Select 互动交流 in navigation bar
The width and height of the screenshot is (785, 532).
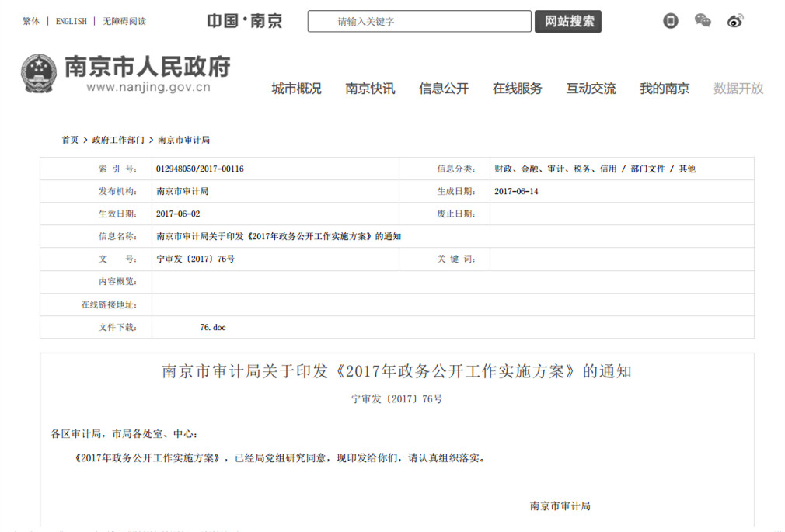591,89
